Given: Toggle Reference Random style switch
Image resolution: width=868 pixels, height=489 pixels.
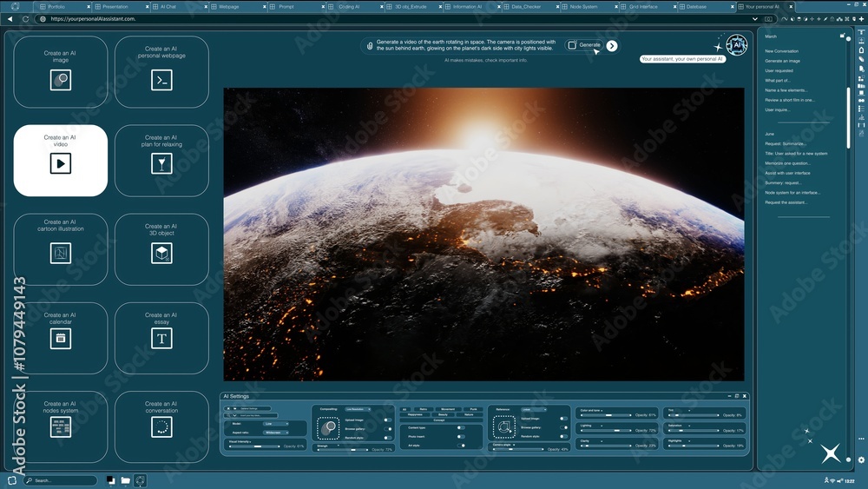Looking at the screenshot, I should [563, 436].
